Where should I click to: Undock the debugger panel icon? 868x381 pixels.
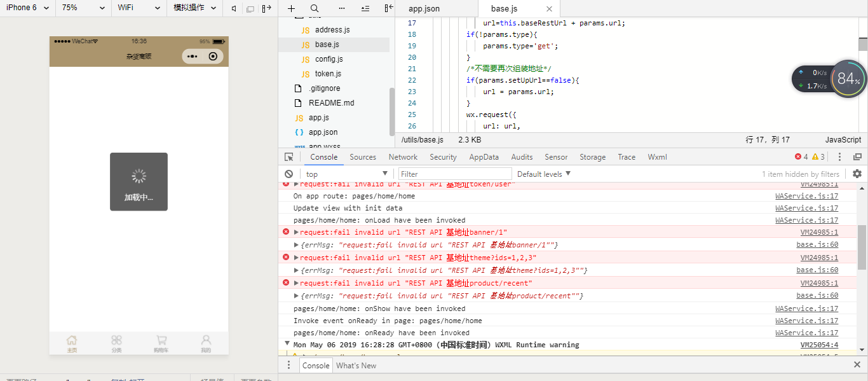tap(857, 157)
